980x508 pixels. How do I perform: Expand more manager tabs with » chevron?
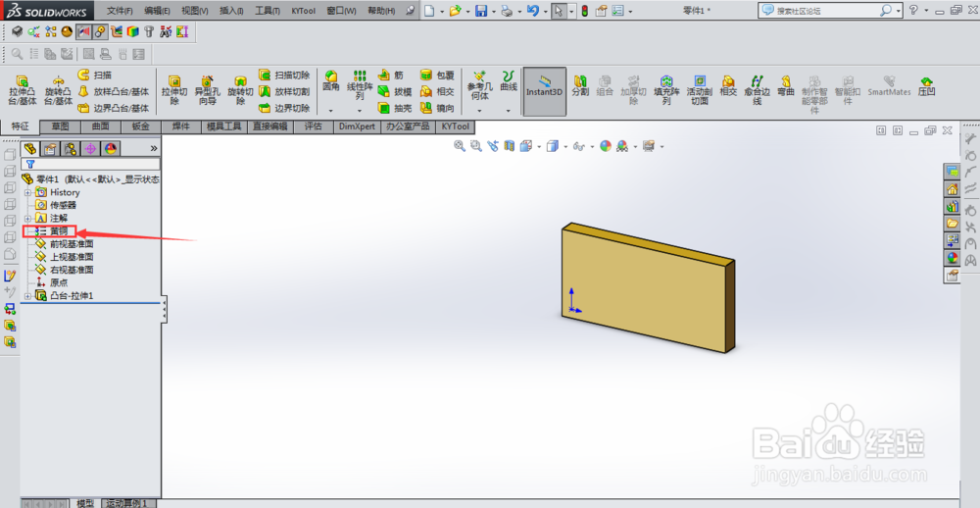154,148
